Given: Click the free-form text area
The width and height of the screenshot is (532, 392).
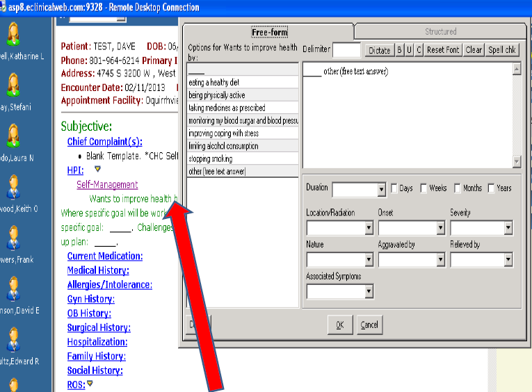Looking at the screenshot, I should click(x=408, y=115).
